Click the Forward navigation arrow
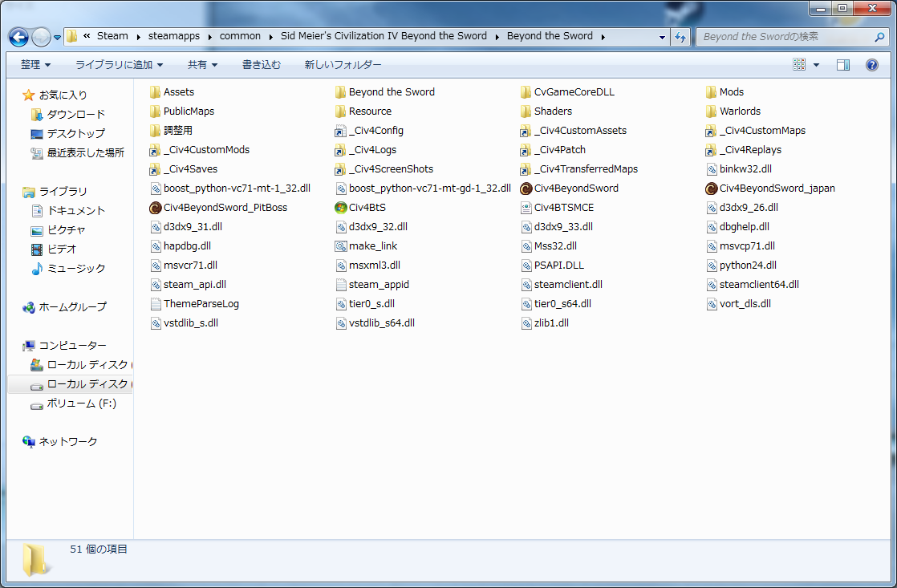This screenshot has height=588, width=897. click(41, 37)
